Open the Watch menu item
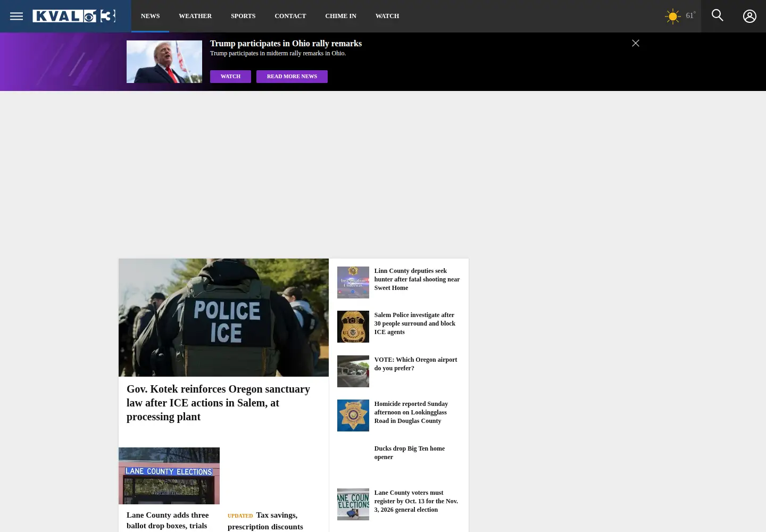 pos(387,16)
